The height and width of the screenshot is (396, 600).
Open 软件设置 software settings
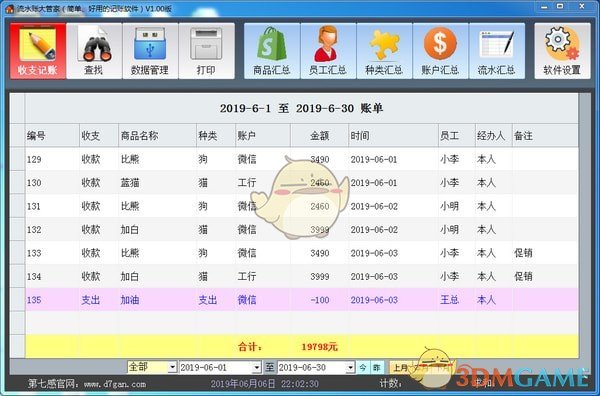pos(562,51)
